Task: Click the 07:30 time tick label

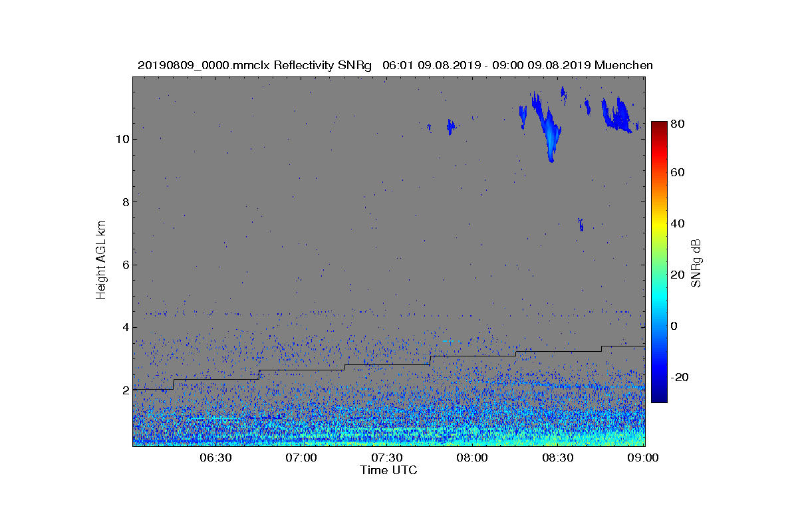Action: pos(386,458)
